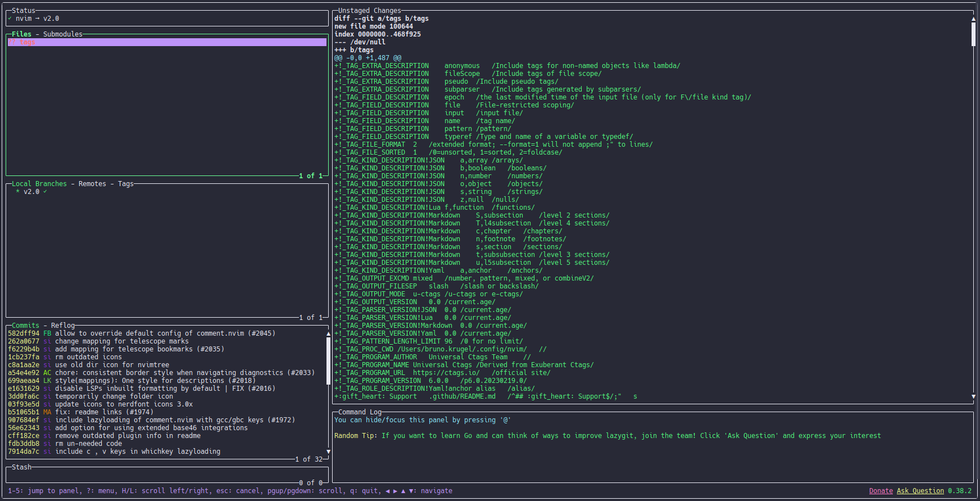
Task: Select the Files tab
Action: pyautogui.click(x=21, y=34)
